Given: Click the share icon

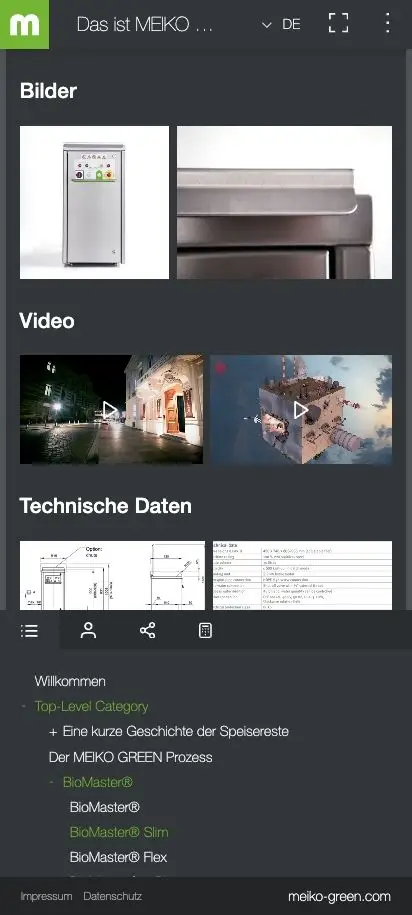Looking at the screenshot, I should [148, 630].
